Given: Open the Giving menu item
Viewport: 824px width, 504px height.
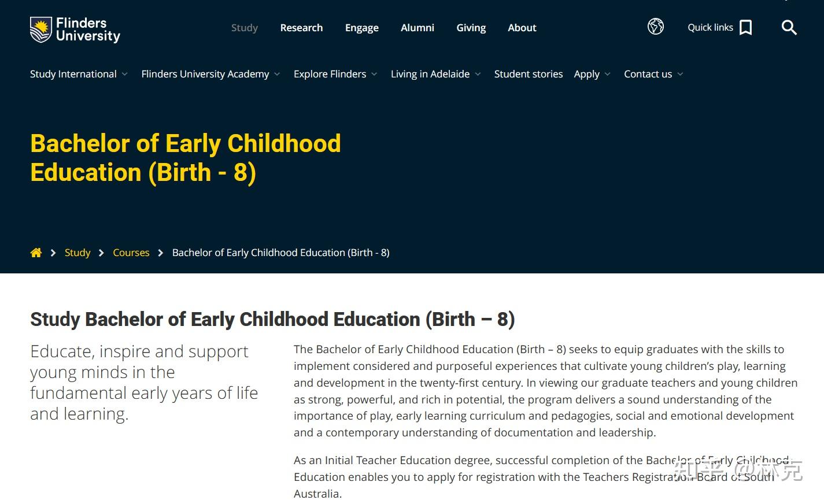Looking at the screenshot, I should (x=471, y=28).
